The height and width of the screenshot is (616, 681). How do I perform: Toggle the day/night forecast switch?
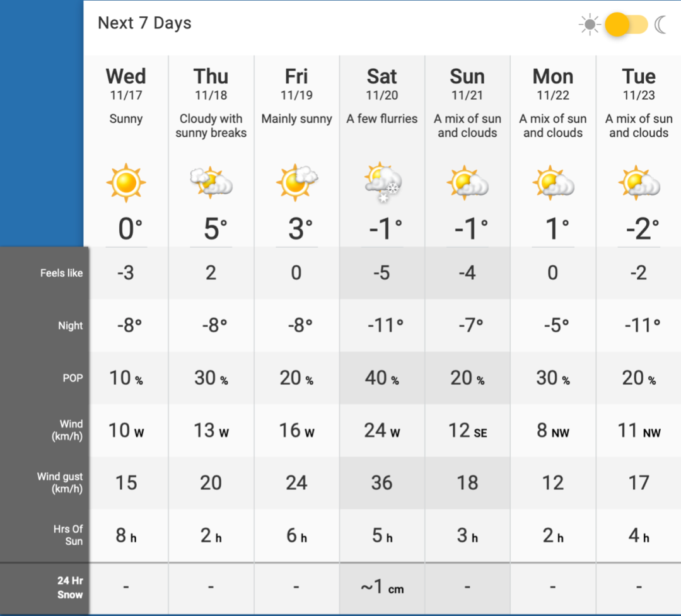(x=626, y=25)
